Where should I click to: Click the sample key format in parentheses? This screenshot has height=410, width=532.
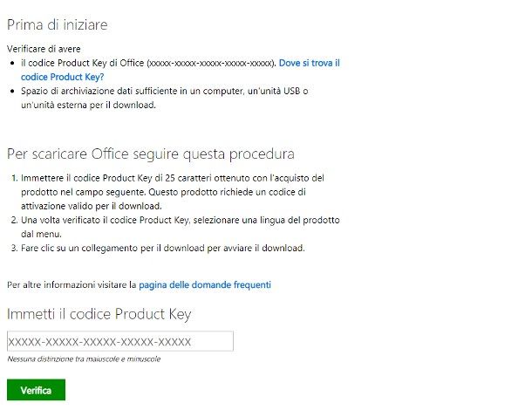pyautogui.click(x=211, y=64)
